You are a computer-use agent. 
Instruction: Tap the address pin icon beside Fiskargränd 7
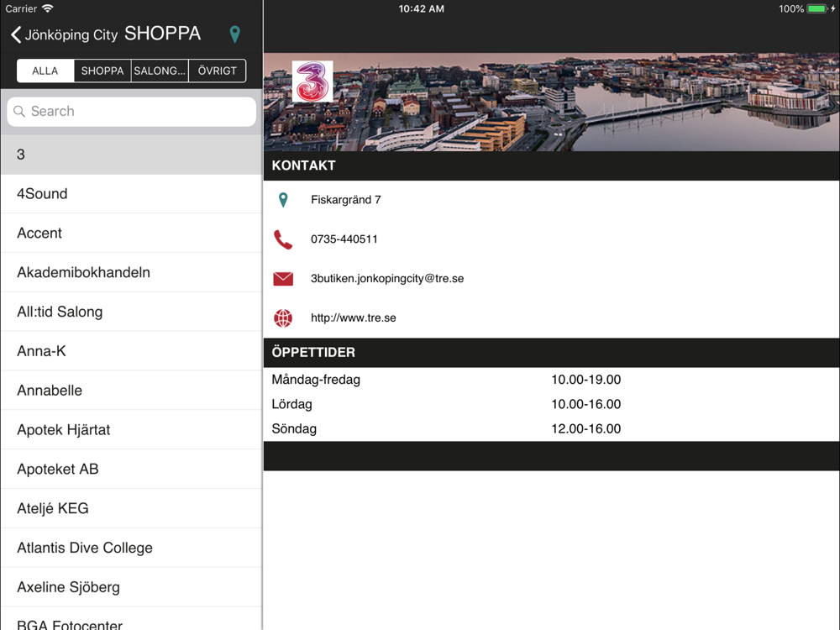[283, 200]
